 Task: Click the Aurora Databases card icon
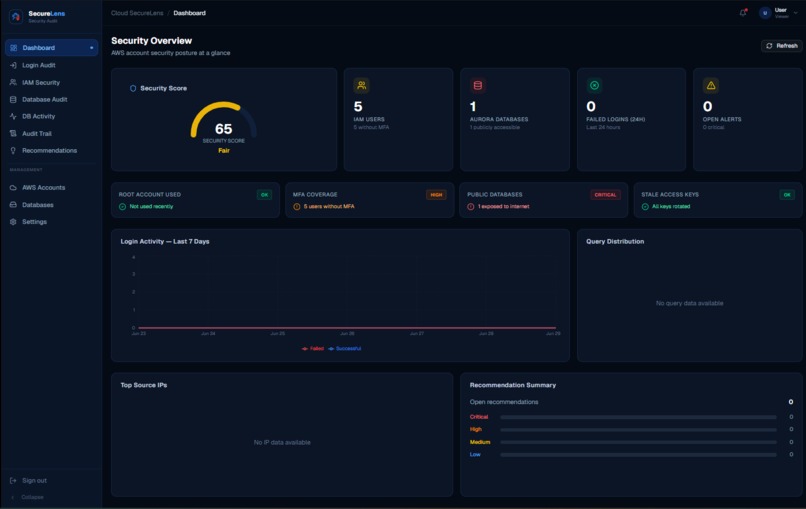click(x=478, y=85)
